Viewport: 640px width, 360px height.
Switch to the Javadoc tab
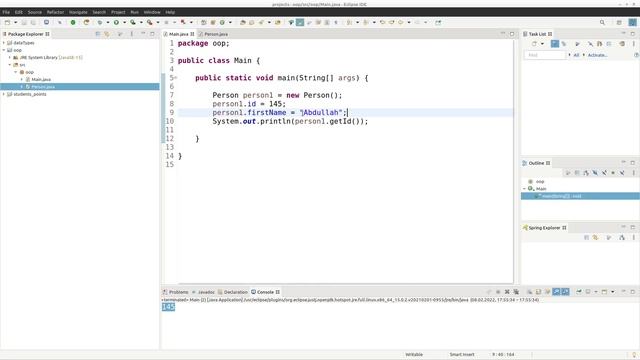tap(203, 292)
